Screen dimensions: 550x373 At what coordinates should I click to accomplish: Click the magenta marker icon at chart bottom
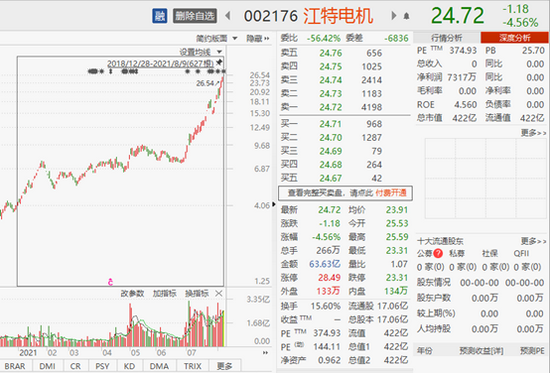coord(110,281)
